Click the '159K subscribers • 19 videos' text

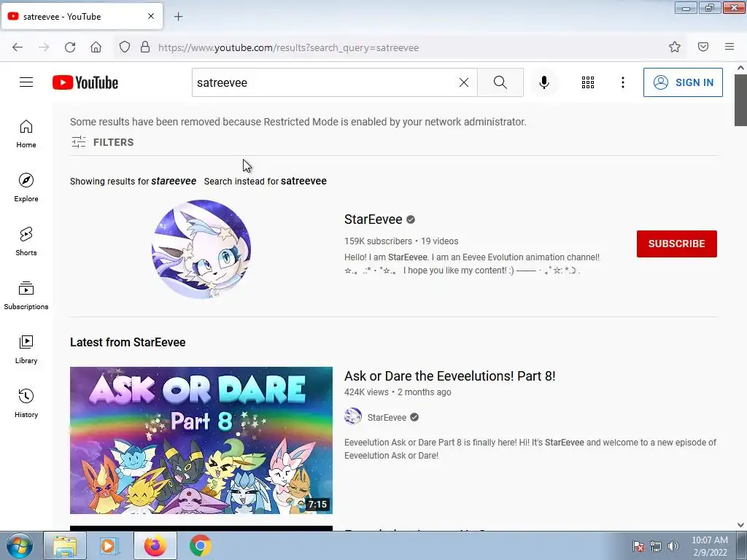pos(401,241)
